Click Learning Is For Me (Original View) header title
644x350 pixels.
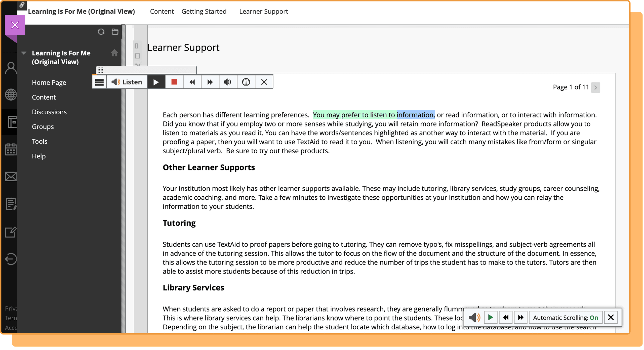(x=81, y=11)
